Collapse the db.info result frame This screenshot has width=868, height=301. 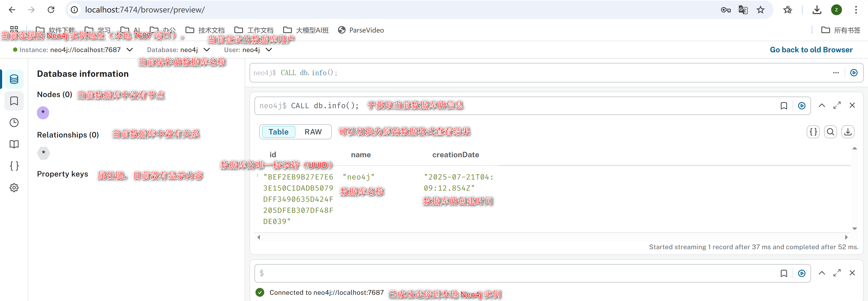(822, 105)
